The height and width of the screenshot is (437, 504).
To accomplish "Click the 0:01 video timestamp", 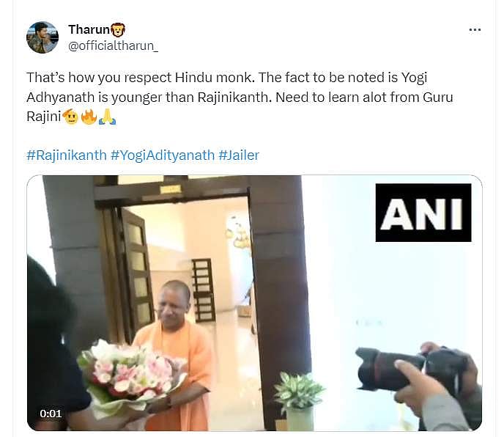I will (51, 414).
